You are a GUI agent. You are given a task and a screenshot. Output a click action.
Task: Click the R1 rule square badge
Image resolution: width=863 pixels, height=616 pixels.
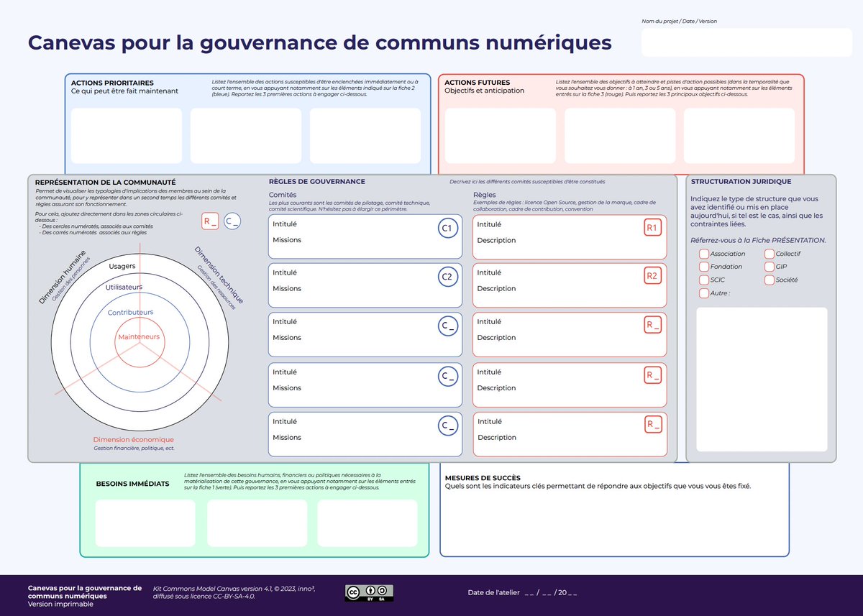[x=652, y=229]
